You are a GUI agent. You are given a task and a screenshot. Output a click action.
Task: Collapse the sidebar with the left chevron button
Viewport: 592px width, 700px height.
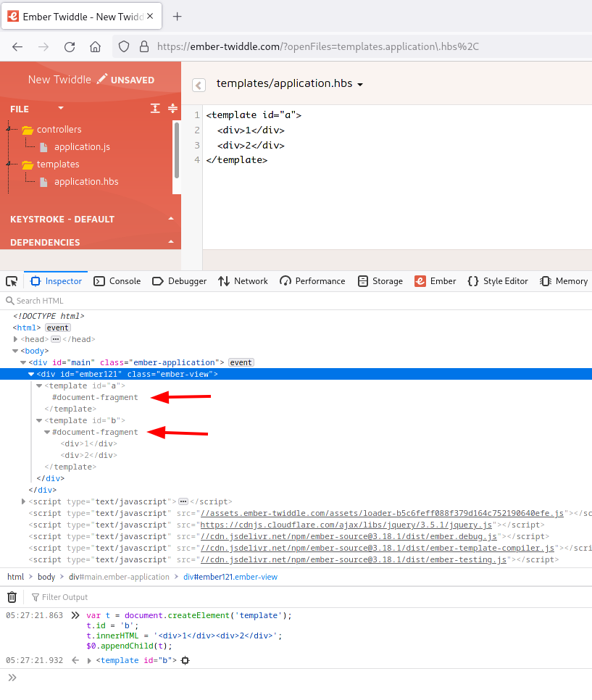pyautogui.click(x=199, y=85)
